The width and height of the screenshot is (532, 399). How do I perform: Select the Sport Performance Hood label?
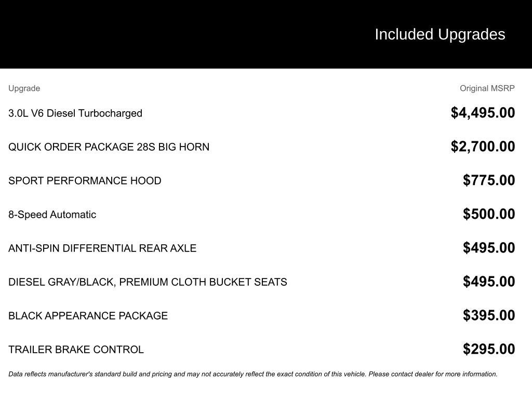[85, 181]
